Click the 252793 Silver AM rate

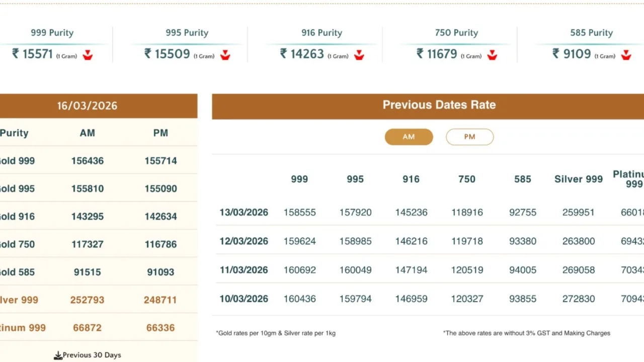[x=88, y=300]
